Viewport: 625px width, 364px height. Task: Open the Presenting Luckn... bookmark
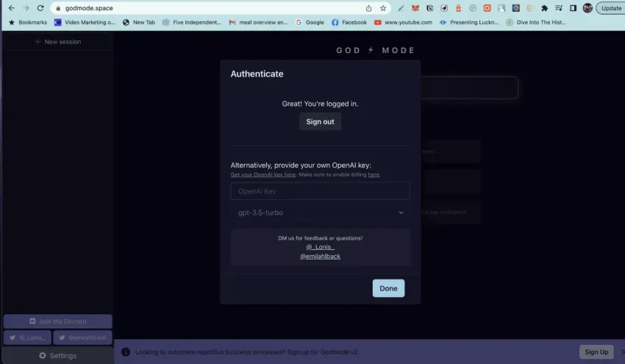[469, 22]
